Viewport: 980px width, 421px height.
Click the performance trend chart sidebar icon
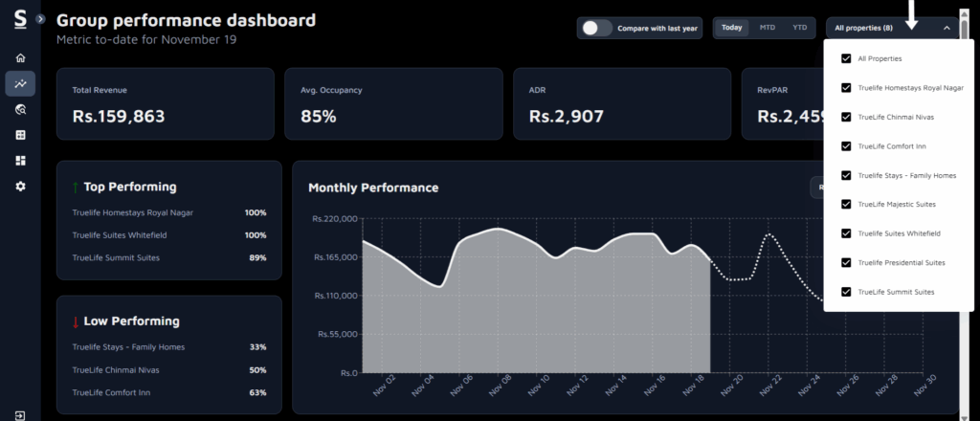tap(20, 84)
